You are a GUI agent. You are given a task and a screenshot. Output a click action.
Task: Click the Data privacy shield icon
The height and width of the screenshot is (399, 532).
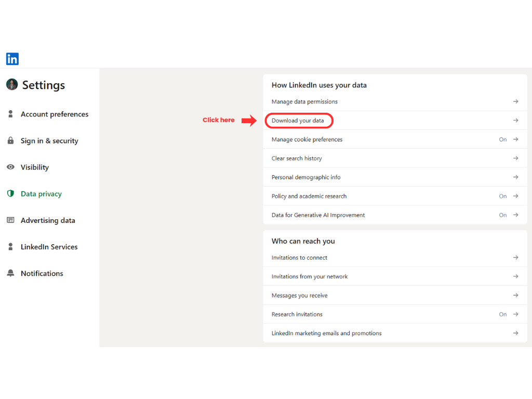[x=10, y=193]
